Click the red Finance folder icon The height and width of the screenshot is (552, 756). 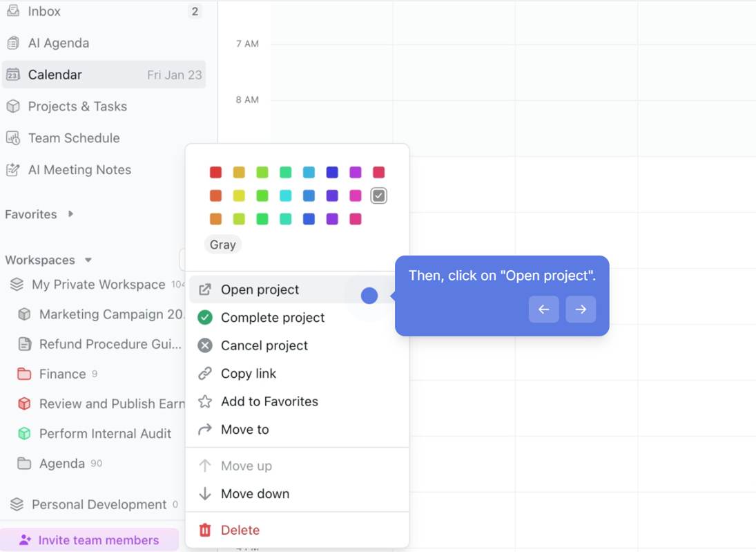click(x=24, y=374)
